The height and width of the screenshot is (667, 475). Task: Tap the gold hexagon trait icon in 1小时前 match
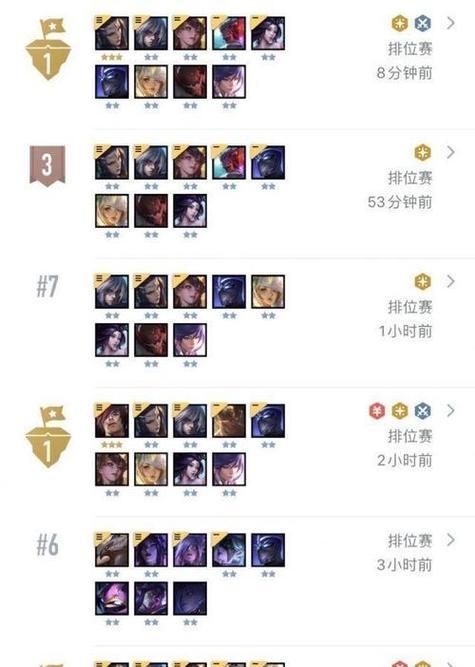[423, 282]
